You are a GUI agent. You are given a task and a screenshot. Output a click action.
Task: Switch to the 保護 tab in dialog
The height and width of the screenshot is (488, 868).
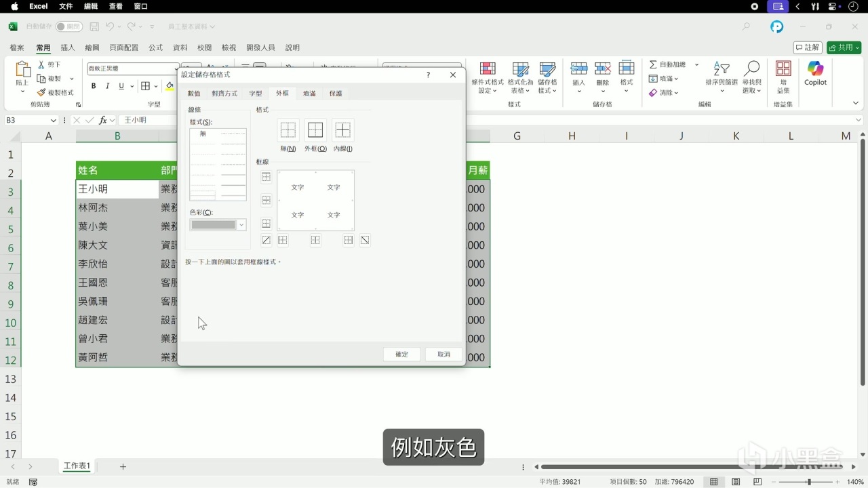(x=336, y=94)
